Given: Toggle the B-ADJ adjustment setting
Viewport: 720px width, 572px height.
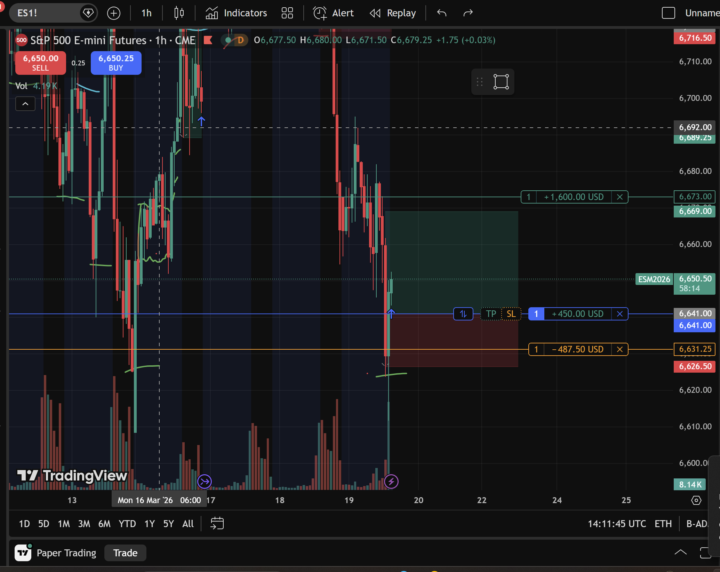Looking at the screenshot, I should 697,524.
